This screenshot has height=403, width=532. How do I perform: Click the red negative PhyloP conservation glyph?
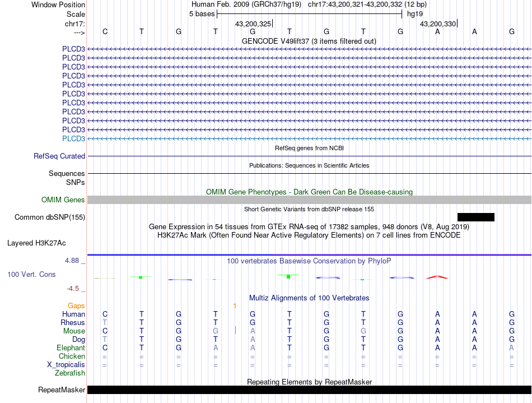point(437,277)
